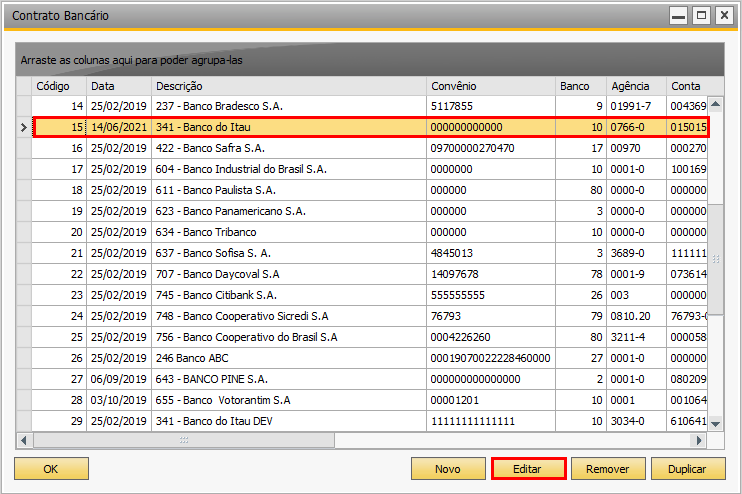Screen dimensions: 742x494
Task: Click the Editar button
Action: pos(528,468)
